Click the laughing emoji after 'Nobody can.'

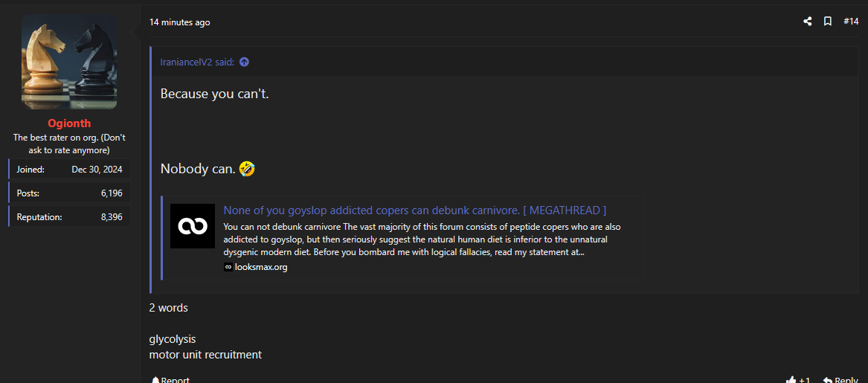click(247, 169)
